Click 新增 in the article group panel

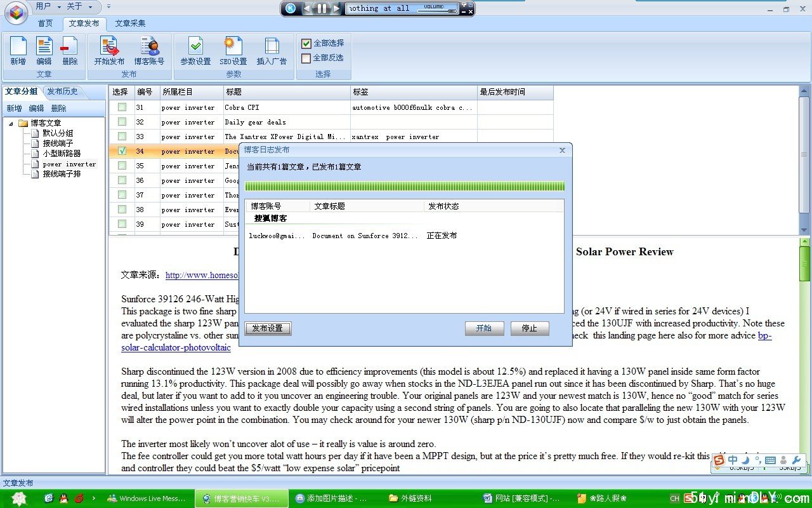coord(14,109)
